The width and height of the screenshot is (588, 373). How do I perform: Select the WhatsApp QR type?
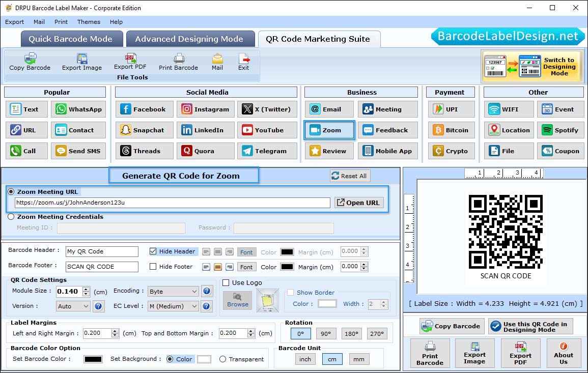point(78,109)
